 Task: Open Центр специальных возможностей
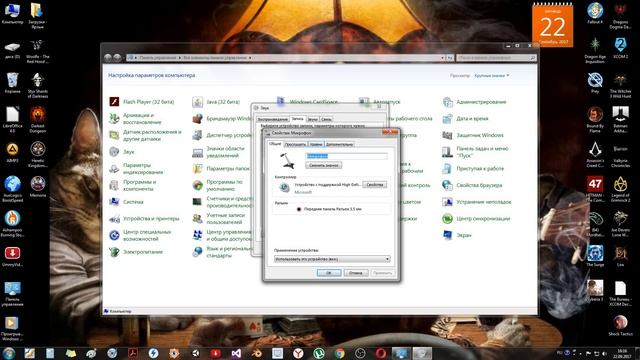point(140,235)
